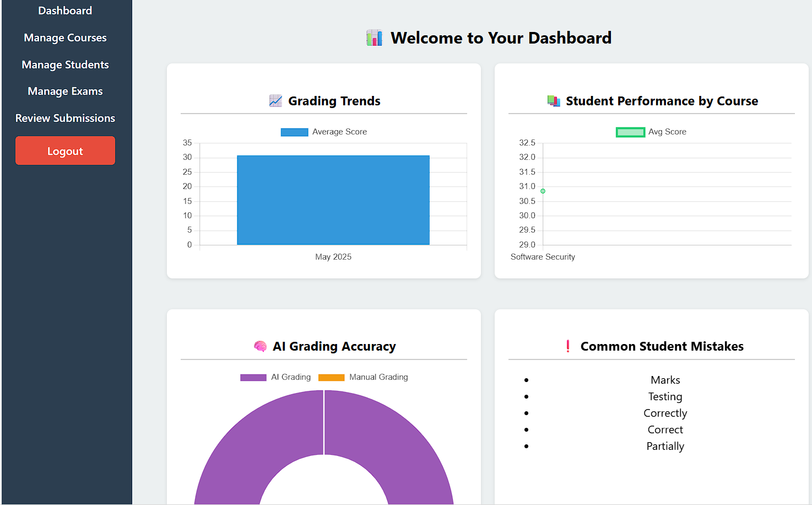The width and height of the screenshot is (812, 505).
Task: Click the bar chart icon in the Welcome header
Action: pos(375,37)
